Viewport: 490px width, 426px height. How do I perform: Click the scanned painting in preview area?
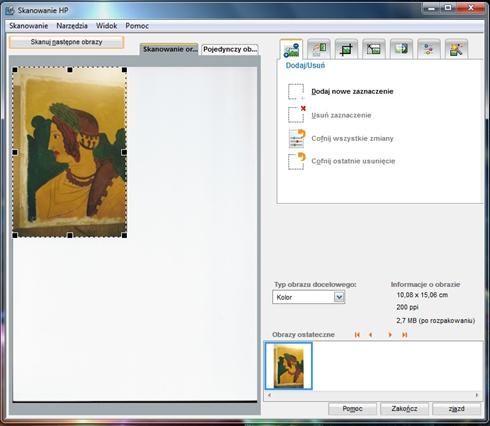(x=70, y=152)
